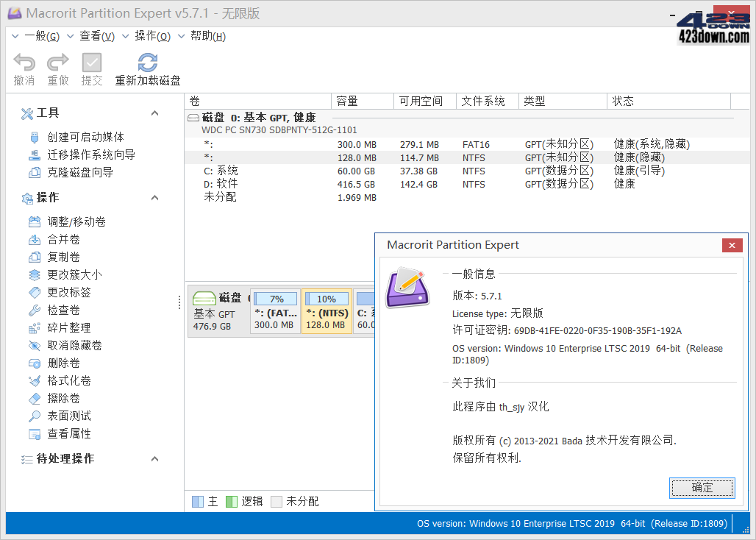Image resolution: width=756 pixels, height=540 pixels.
Task: Expand the 待处理操作 (Pending Operations) section
Action: tap(154, 458)
